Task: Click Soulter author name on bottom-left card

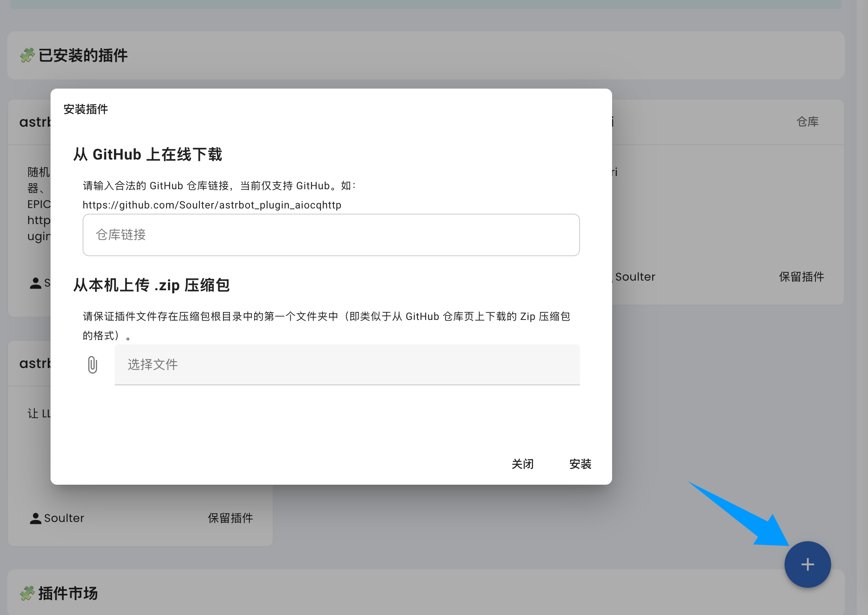Action: pos(64,518)
